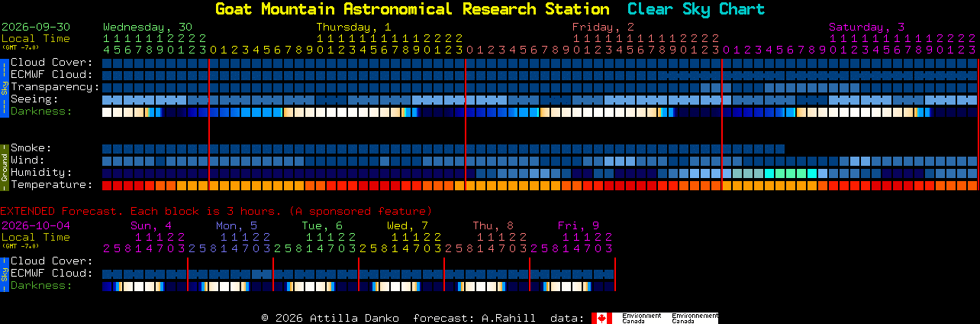980x324 pixels.
Task: Click Darkness label in extended forecast
Action: 41,286
